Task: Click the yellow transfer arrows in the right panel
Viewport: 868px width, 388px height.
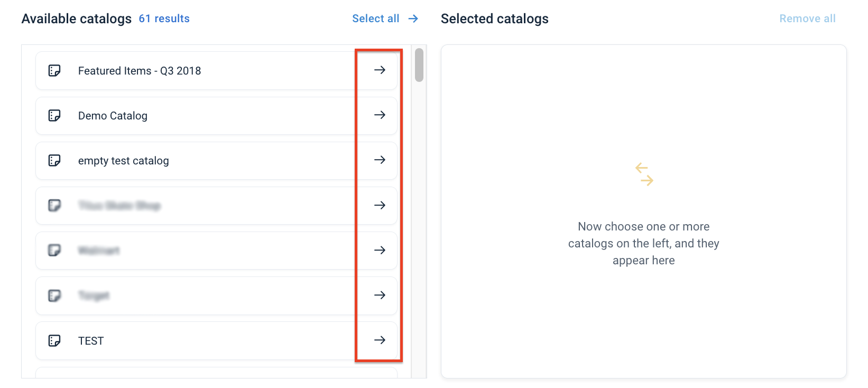Action: [644, 174]
